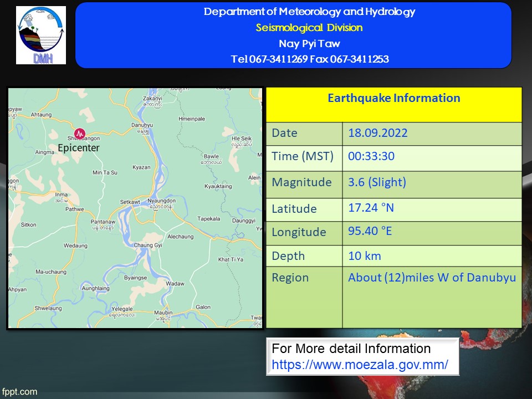Click Min Ta Su label on map

pyautogui.click(x=105, y=173)
